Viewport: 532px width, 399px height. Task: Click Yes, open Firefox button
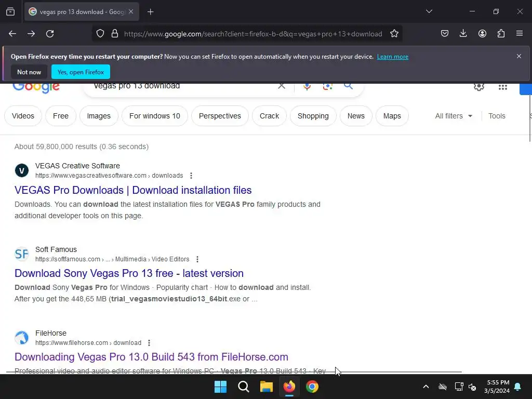click(81, 72)
